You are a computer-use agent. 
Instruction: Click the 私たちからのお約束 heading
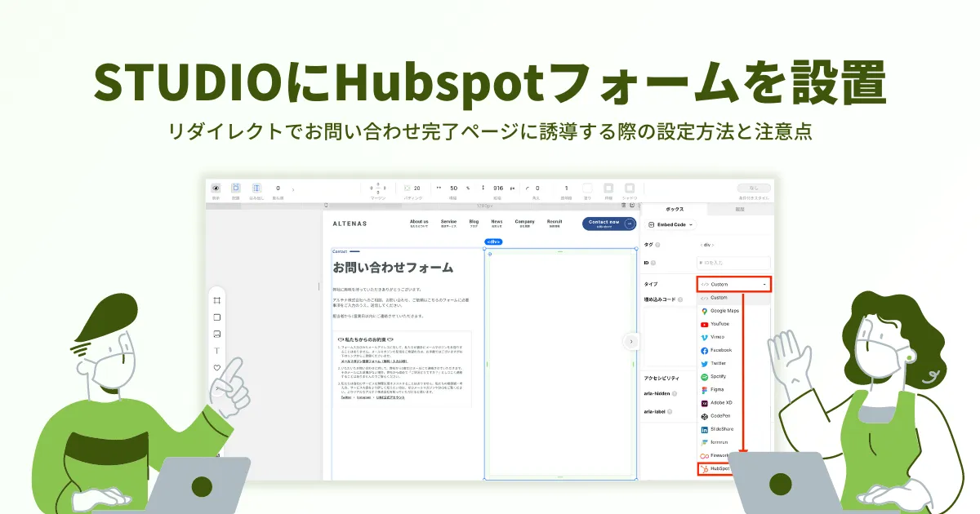(x=365, y=339)
